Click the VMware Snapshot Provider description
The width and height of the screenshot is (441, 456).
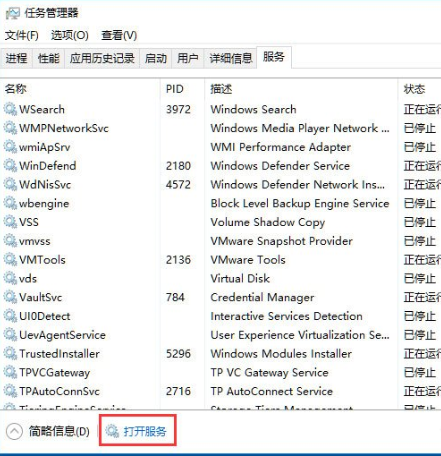(x=281, y=241)
